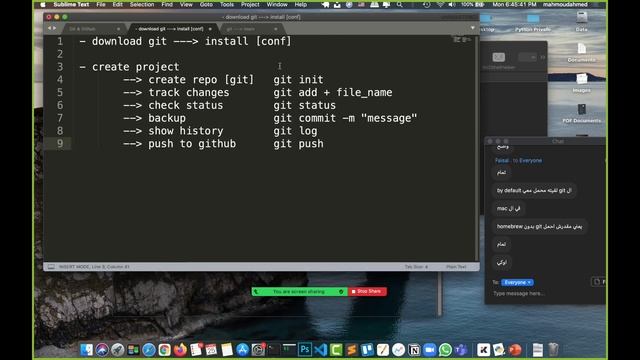Open the Trash in the dock
Screen dimensions: 640x360
553,350
